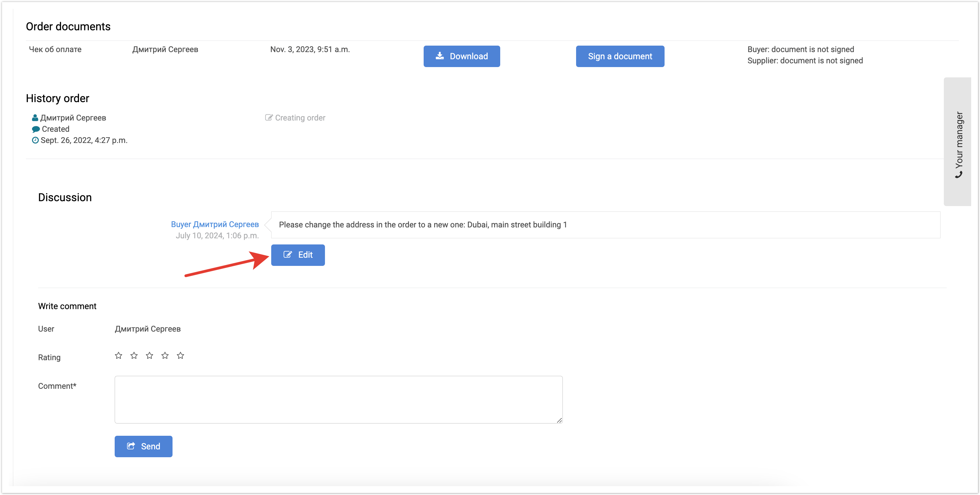Click the Creating order history label

[300, 118]
